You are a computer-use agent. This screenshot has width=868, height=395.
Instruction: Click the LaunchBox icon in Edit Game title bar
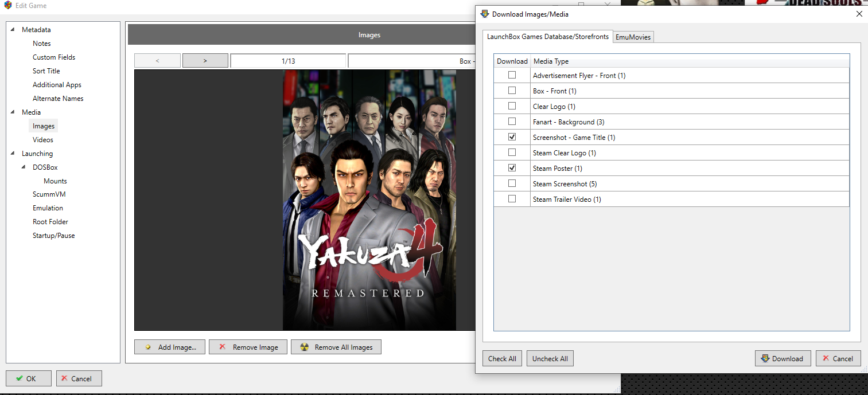pyautogui.click(x=8, y=6)
